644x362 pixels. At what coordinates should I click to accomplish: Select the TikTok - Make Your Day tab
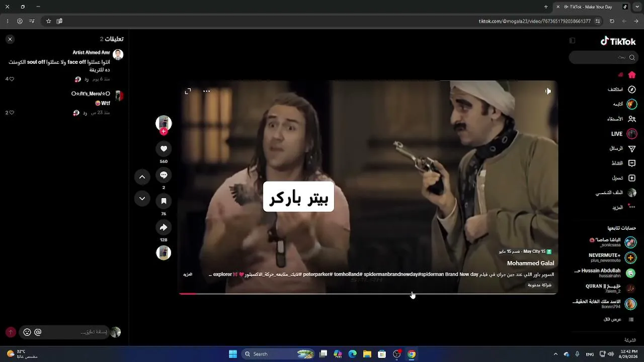point(591,7)
